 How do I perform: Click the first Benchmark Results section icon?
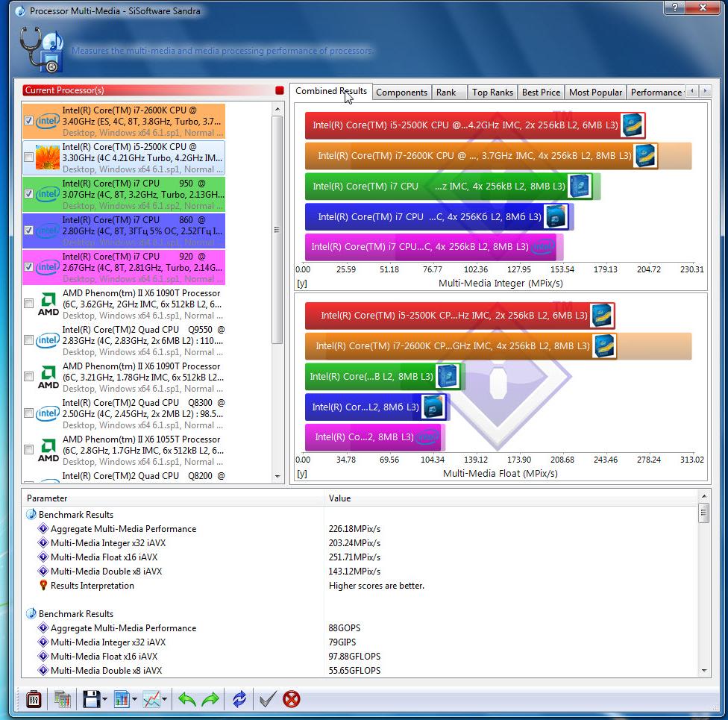tap(31, 514)
